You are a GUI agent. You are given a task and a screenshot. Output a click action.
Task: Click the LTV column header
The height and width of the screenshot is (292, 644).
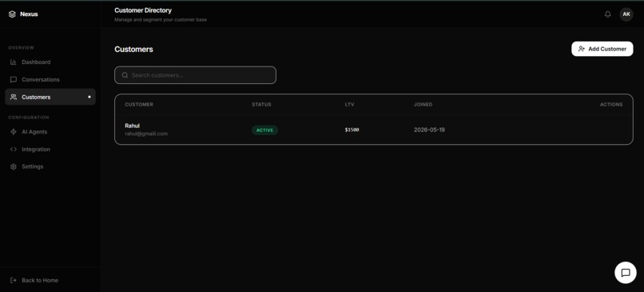[x=349, y=105]
